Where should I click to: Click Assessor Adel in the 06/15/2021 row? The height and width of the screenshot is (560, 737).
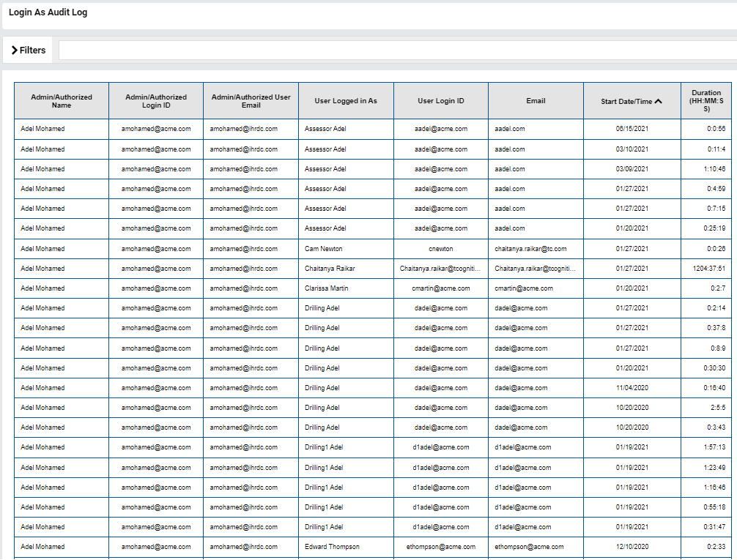tap(325, 129)
